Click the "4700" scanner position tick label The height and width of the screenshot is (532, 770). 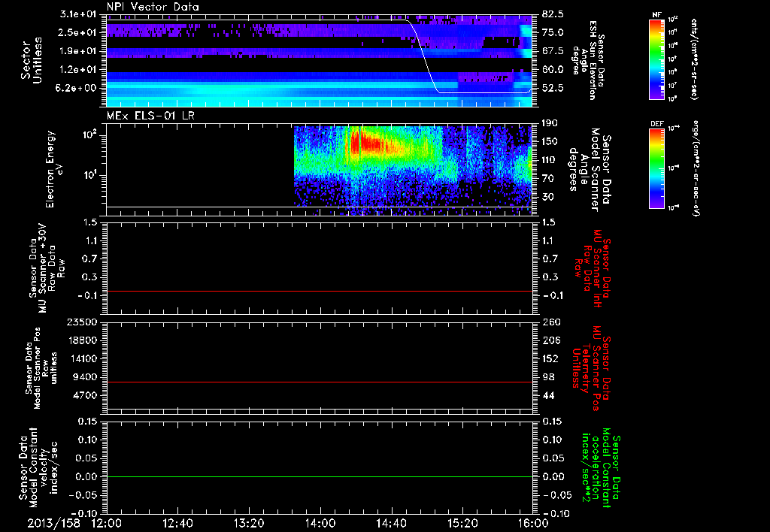point(86,395)
